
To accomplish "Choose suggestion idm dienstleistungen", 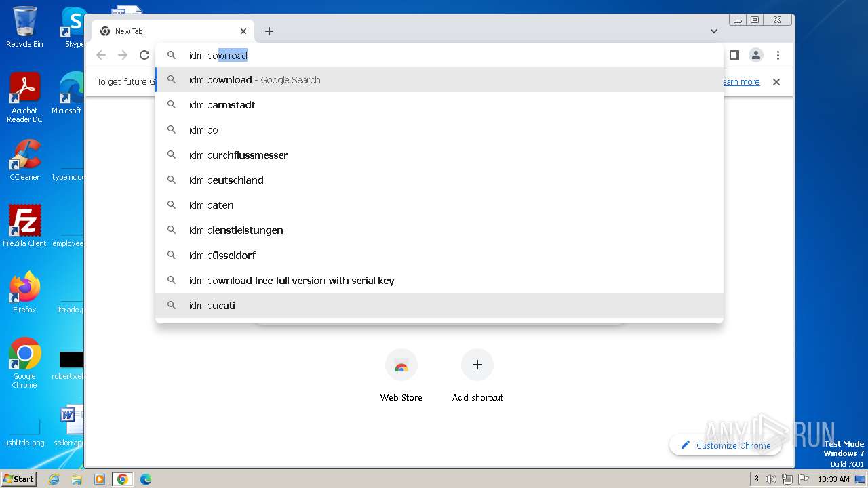I will [439, 230].
